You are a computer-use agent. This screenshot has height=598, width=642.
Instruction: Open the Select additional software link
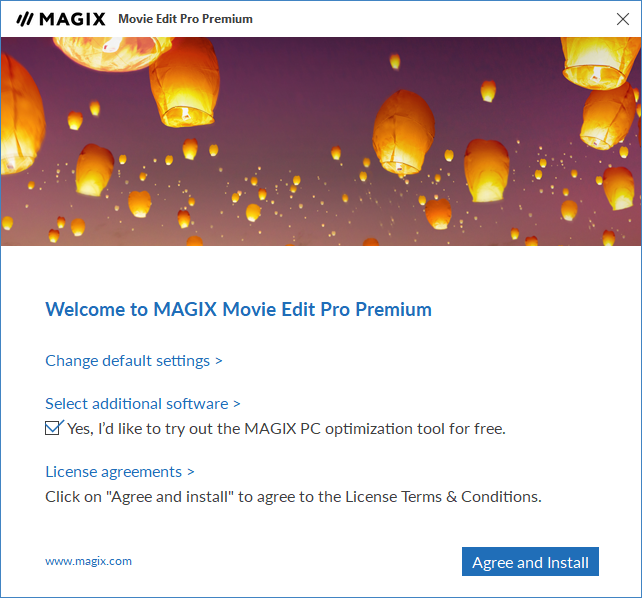click(137, 404)
